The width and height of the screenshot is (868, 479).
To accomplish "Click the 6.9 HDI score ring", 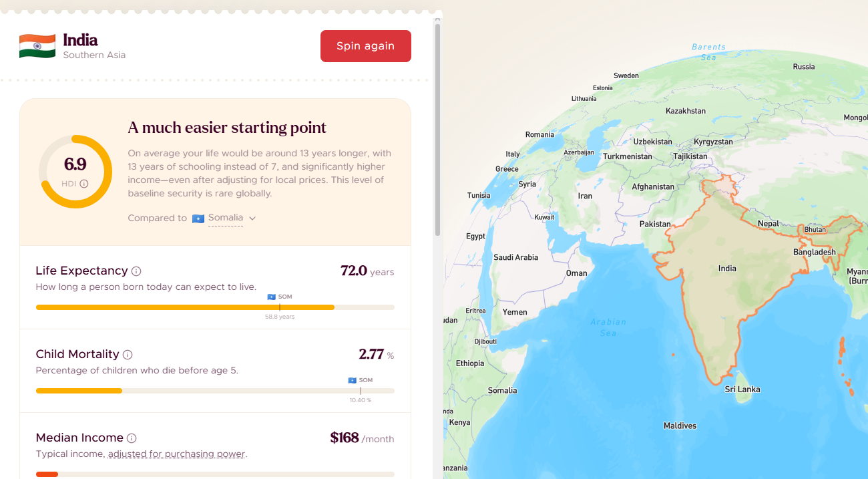I will (75, 171).
